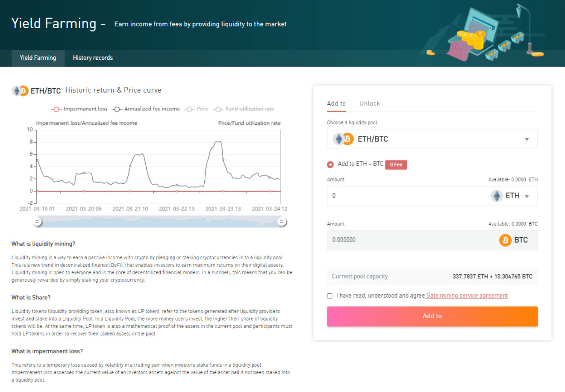
Task: Click the What is liquidity mining? heading
Action: pos(43,244)
